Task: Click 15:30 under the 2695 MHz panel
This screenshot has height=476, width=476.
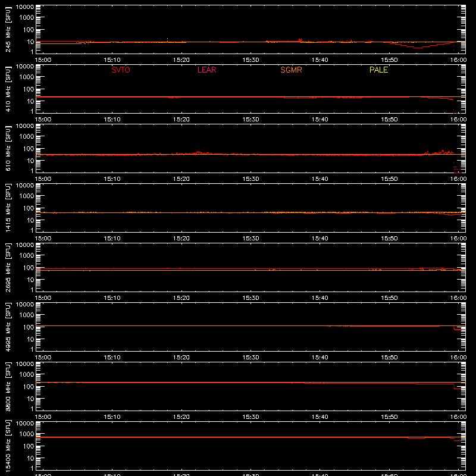Action: pyautogui.click(x=250, y=298)
